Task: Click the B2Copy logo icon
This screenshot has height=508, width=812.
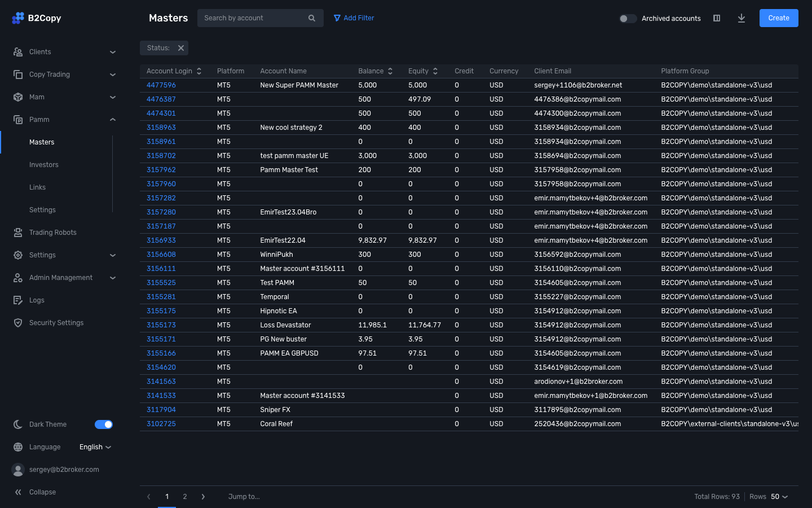Action: click(18, 18)
